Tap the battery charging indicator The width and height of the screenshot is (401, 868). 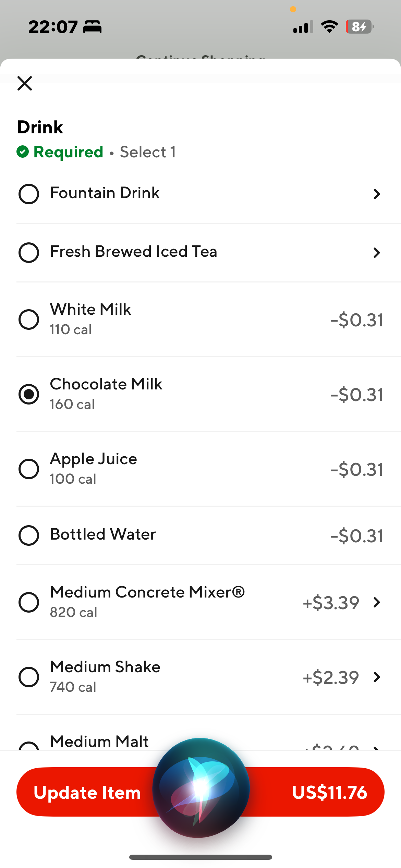pos(359,27)
